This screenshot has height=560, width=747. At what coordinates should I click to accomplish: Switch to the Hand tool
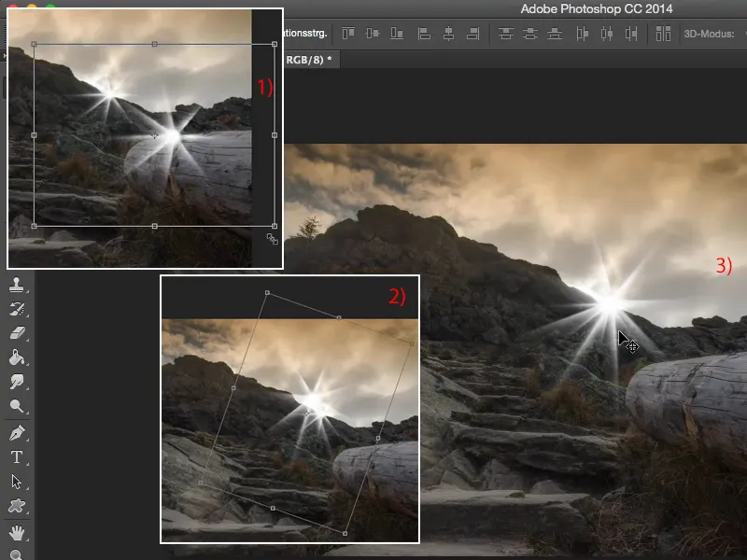17,533
